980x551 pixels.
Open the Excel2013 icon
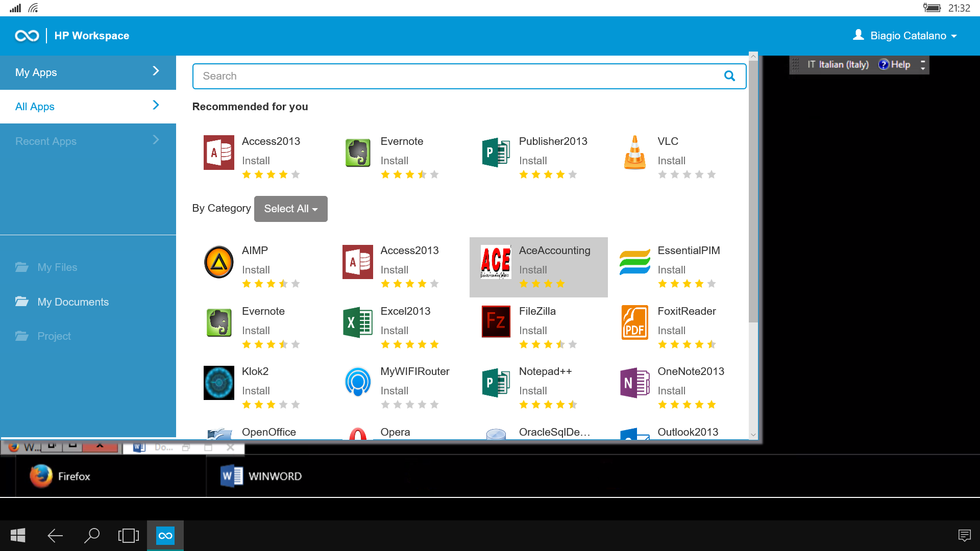tap(358, 322)
